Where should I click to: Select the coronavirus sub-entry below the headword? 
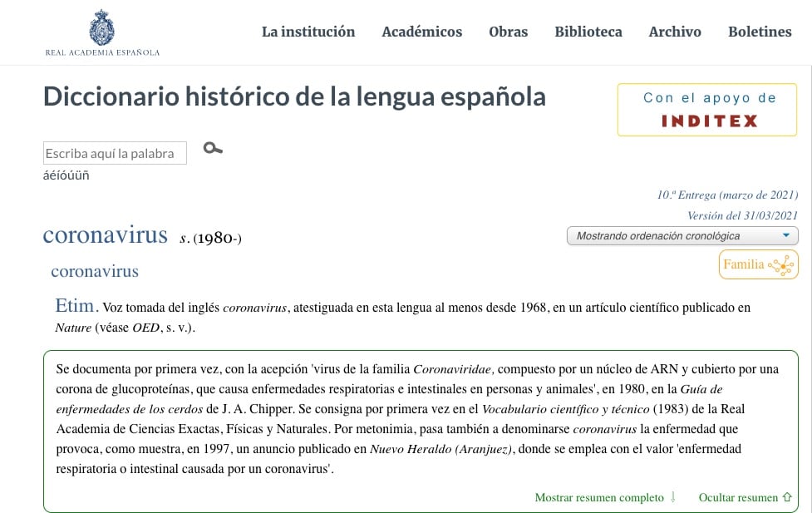coord(95,271)
